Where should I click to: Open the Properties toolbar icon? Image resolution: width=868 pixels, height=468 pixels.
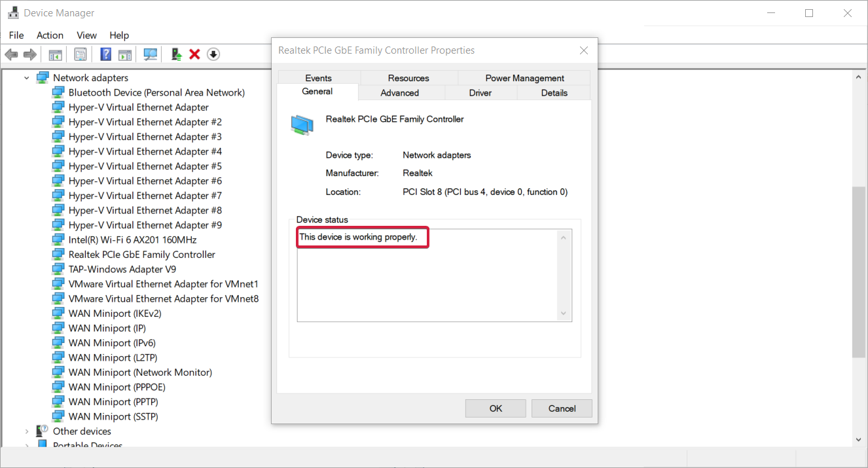(81, 54)
